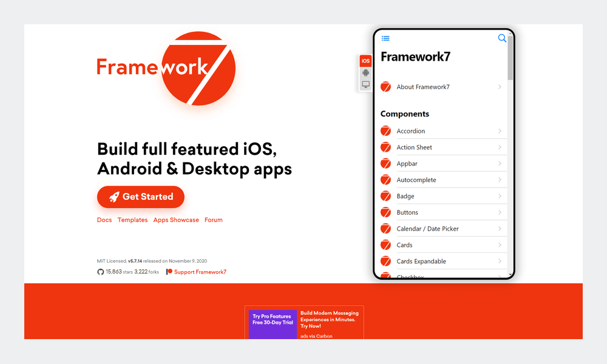Image resolution: width=607 pixels, height=364 pixels.
Task: Click the scrollbar down arrow in phone preview
Action: coord(510,274)
